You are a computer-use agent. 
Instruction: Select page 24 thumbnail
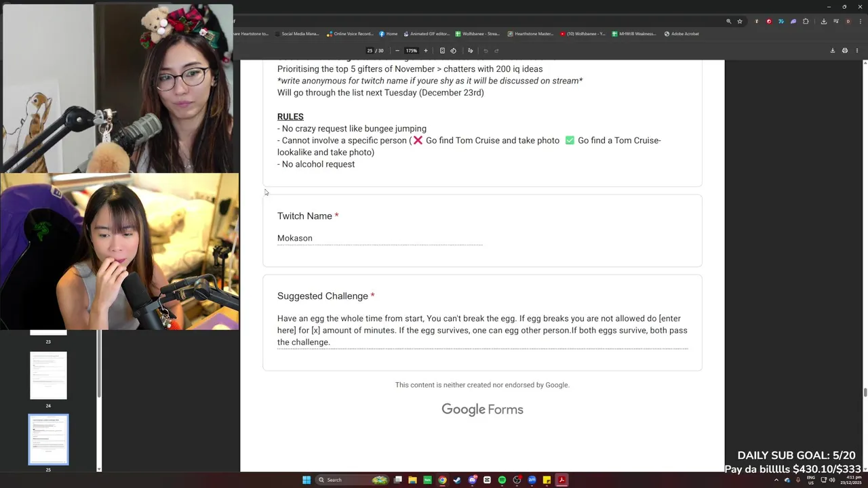click(48, 375)
